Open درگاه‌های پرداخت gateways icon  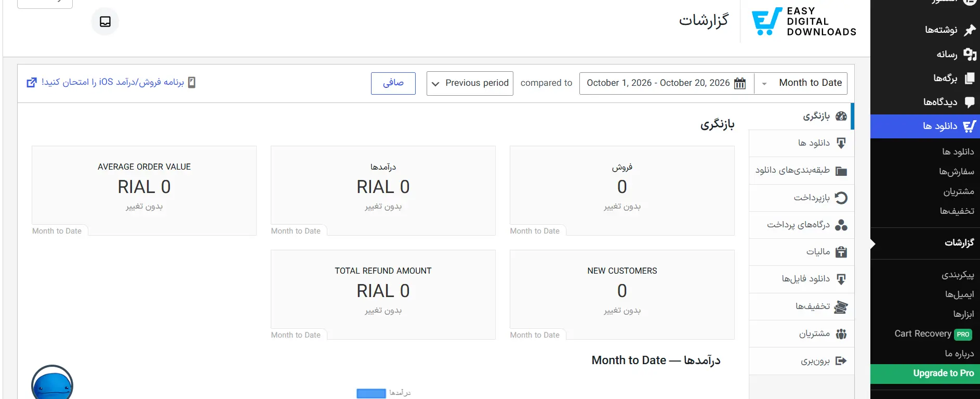pos(841,225)
